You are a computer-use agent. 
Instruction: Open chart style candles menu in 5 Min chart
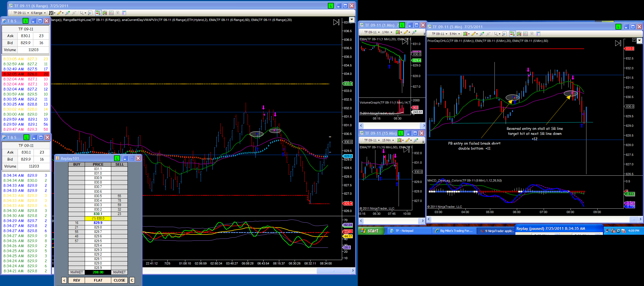click(466, 34)
